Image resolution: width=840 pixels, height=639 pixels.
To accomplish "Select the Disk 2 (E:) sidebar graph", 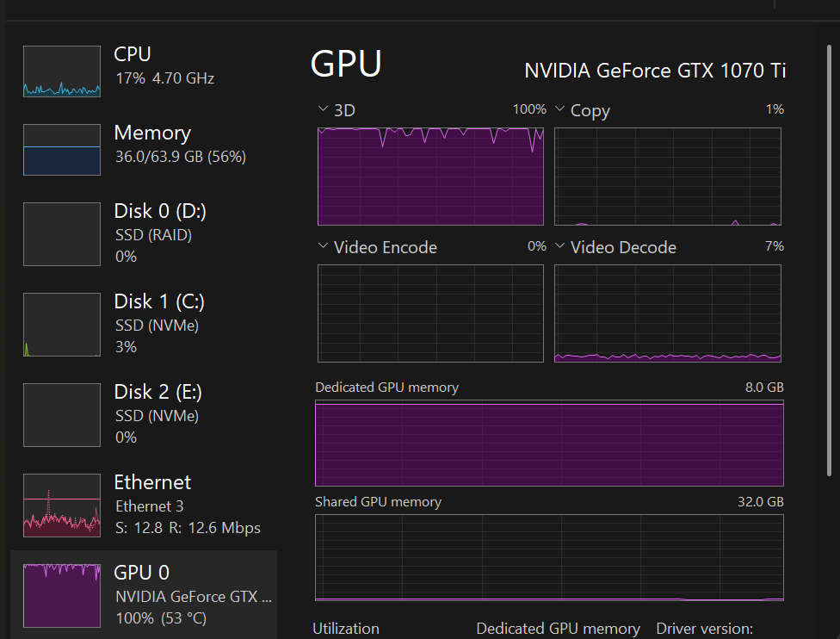I will [x=61, y=414].
